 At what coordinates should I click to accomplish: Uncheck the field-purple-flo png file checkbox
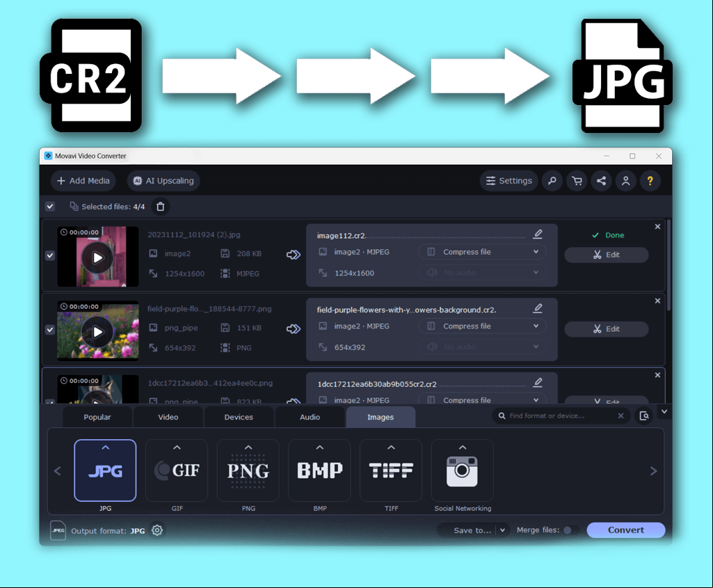click(50, 330)
